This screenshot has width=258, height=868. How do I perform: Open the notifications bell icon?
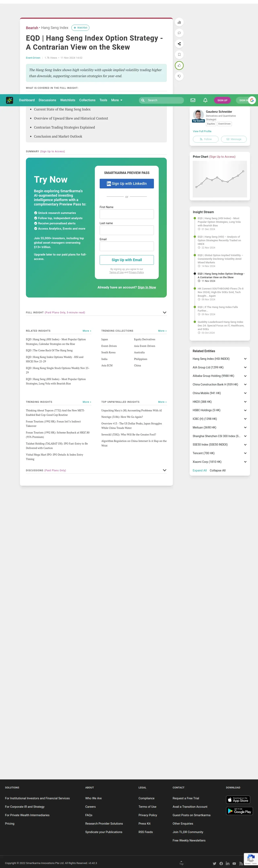[x=205, y=100]
